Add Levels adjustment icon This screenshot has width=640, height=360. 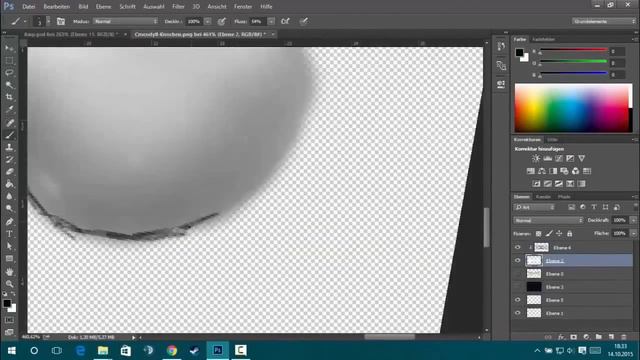[547, 158]
